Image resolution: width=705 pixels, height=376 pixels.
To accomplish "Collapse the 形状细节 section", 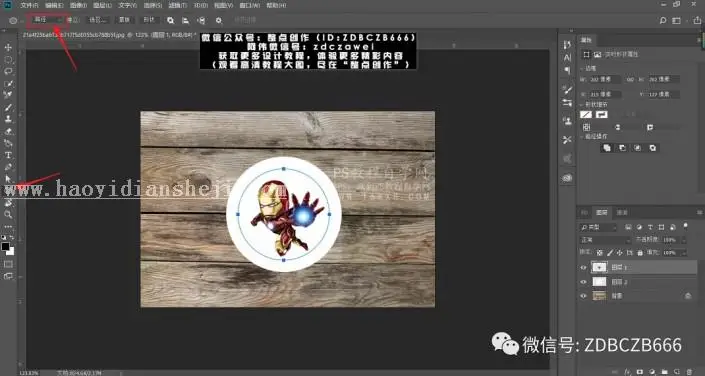I will [582, 104].
